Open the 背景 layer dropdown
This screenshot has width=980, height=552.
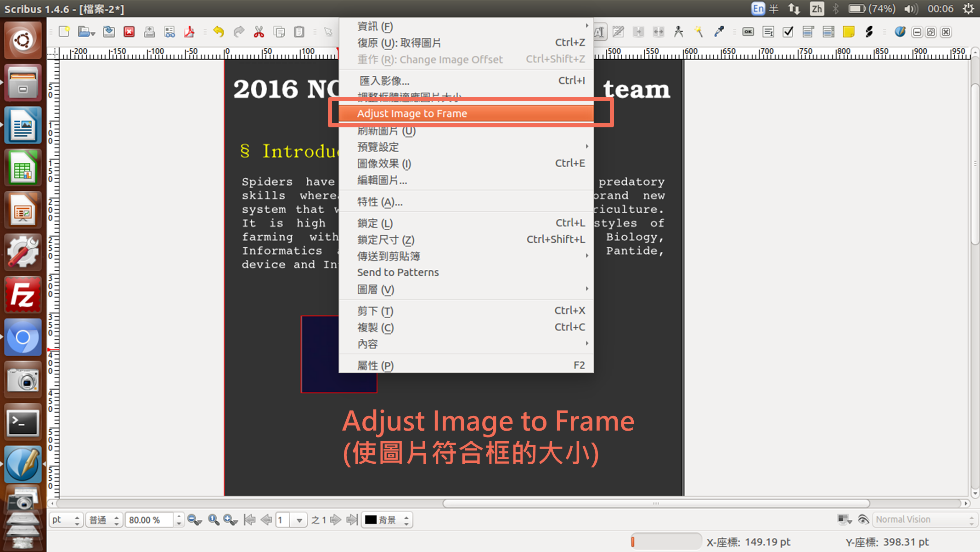coord(387,520)
